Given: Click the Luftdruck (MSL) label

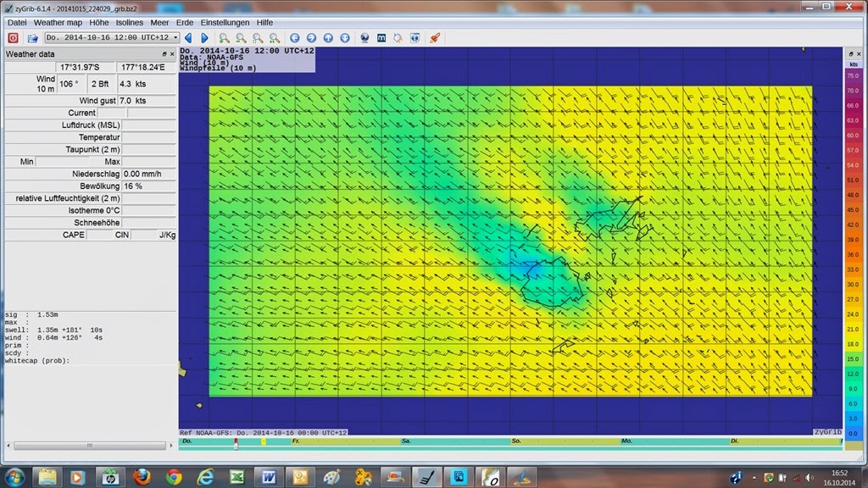Looking at the screenshot, I should (x=91, y=125).
